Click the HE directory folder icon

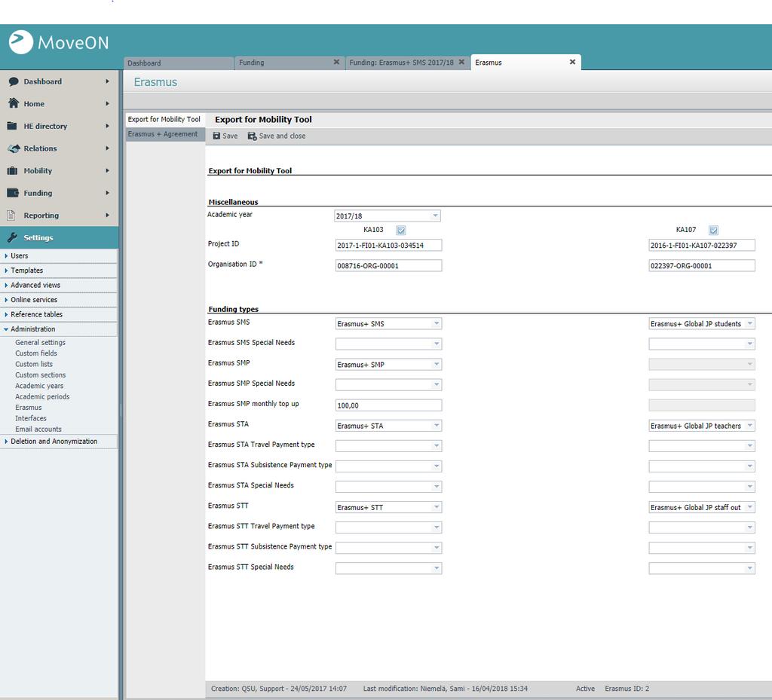tap(13, 126)
